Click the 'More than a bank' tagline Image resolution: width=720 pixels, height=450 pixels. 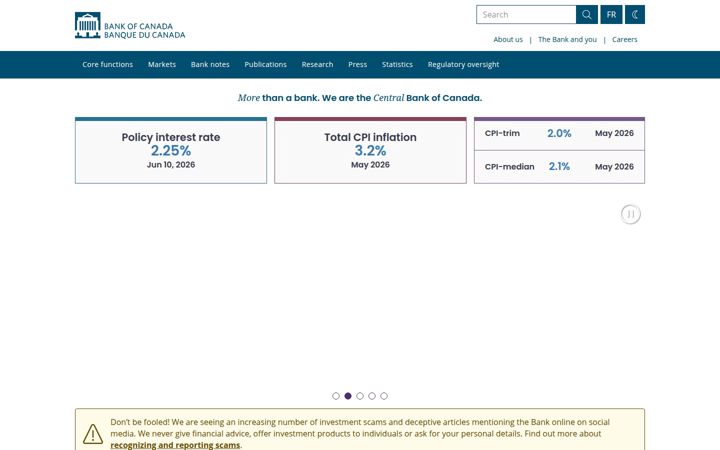(360, 98)
